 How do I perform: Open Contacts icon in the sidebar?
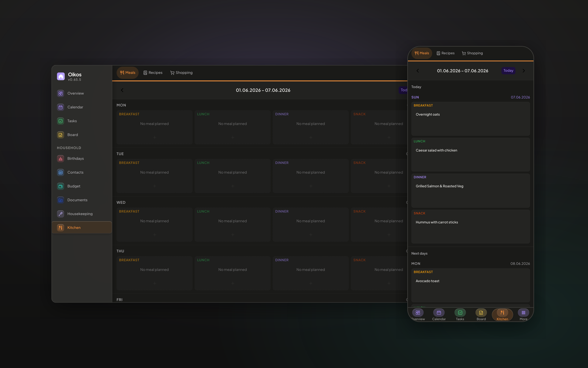61,172
